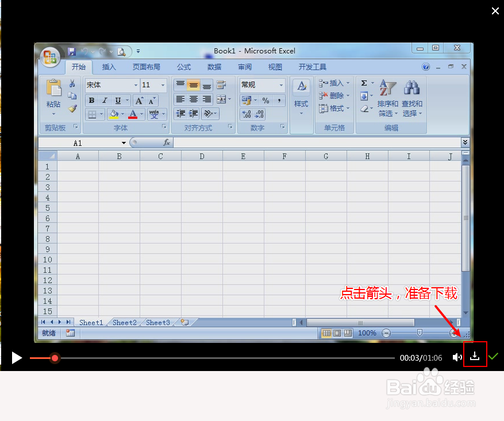Click the 插入 cells button
504x421 pixels.
pyautogui.click(x=334, y=83)
